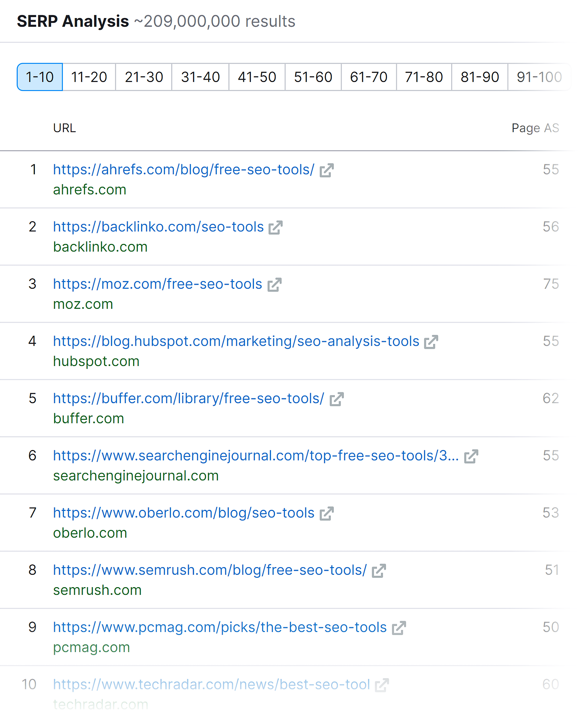Switch to the 51-60 results tab
Screen dimensions: 588x721
[313, 77]
